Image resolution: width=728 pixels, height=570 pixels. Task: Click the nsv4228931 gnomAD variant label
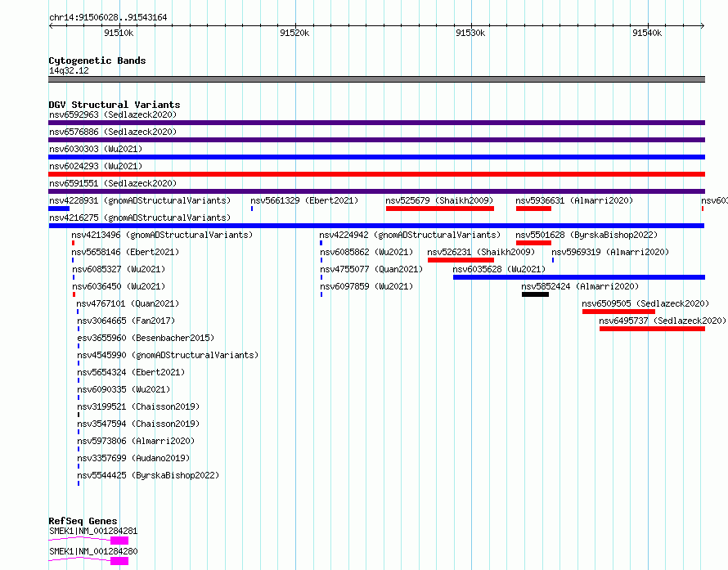140,200
